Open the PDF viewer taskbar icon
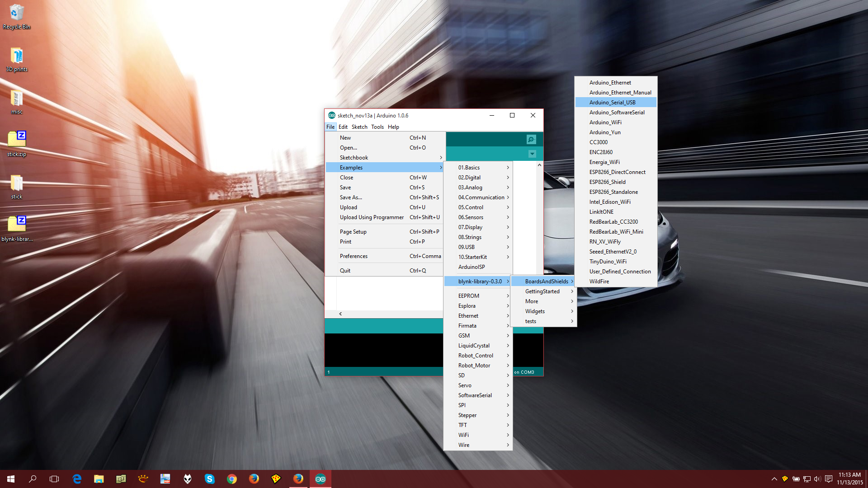 click(x=165, y=479)
